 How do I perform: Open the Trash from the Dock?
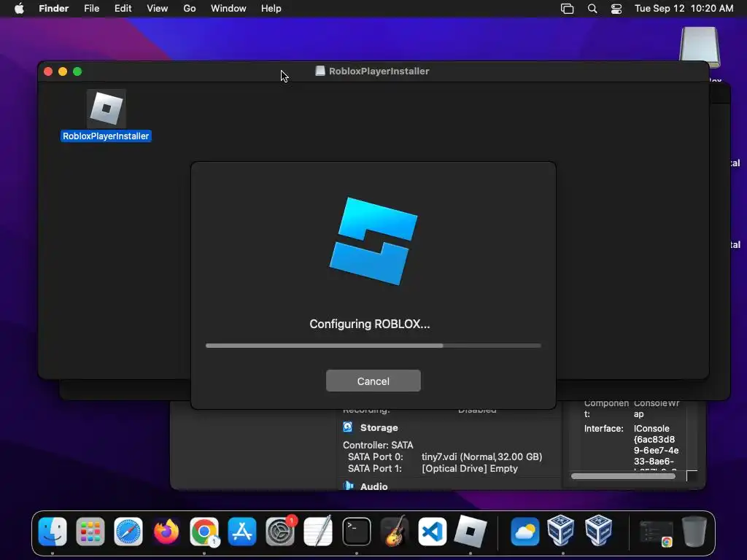694,531
